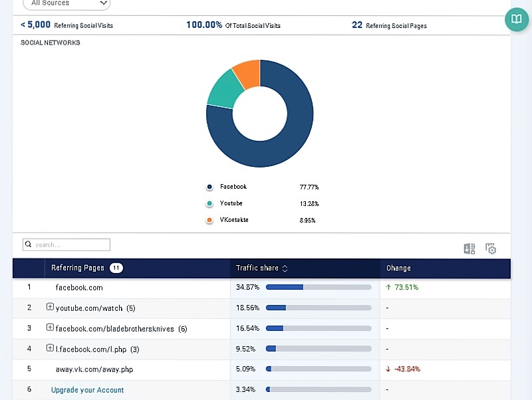
Task: Click the VKontakte legend color dot
Action: 209,220
